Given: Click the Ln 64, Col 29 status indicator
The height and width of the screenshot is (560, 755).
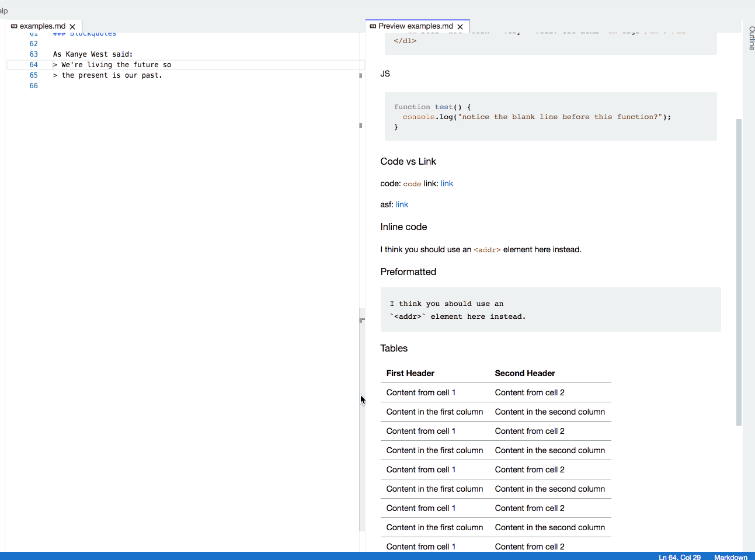Looking at the screenshot, I should click(679, 556).
